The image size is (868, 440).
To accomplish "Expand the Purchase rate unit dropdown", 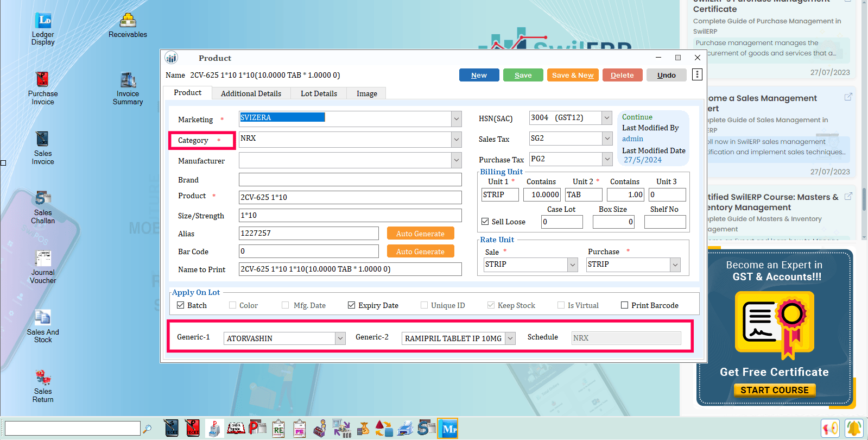I will [675, 265].
